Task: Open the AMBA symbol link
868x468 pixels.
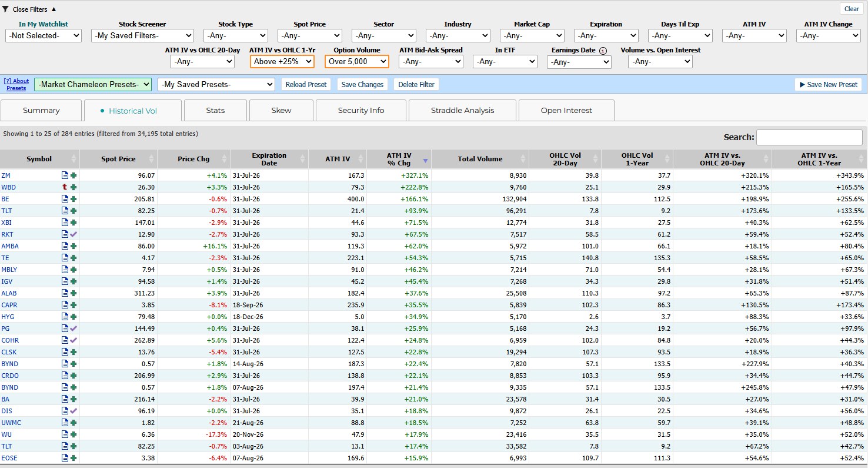Action: (10, 246)
